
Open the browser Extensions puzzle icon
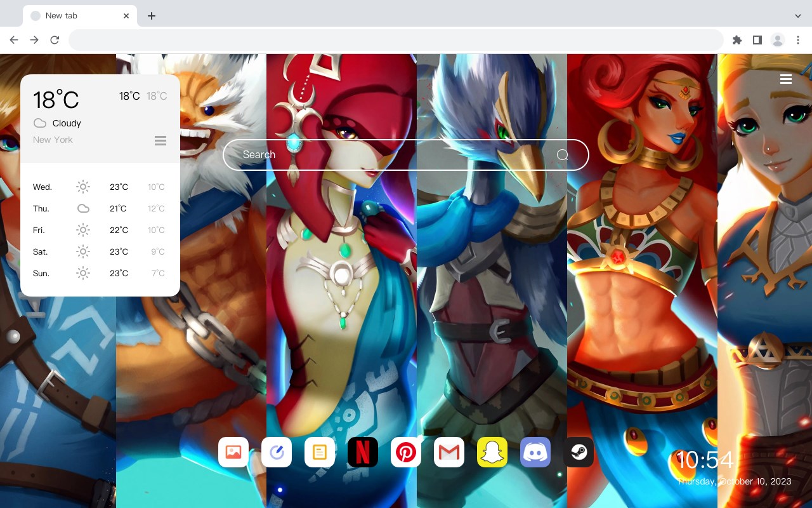(737, 40)
